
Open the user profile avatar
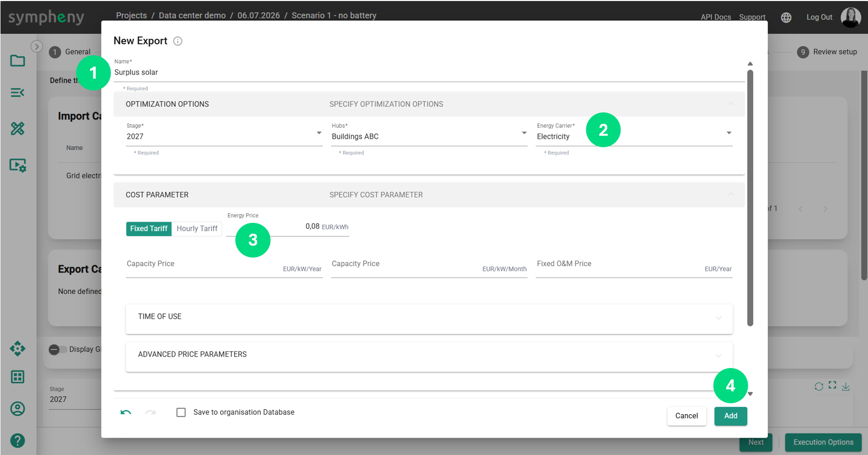851,17
